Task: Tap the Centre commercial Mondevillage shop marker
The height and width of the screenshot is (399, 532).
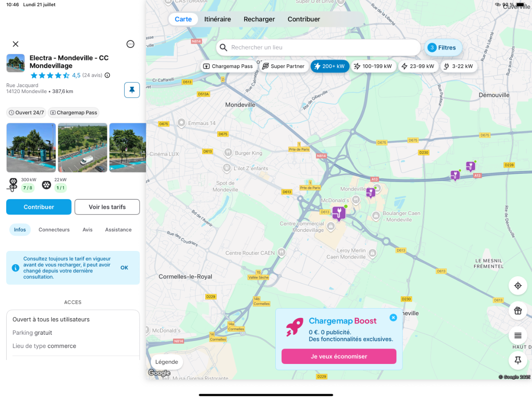Action: [x=330, y=227]
